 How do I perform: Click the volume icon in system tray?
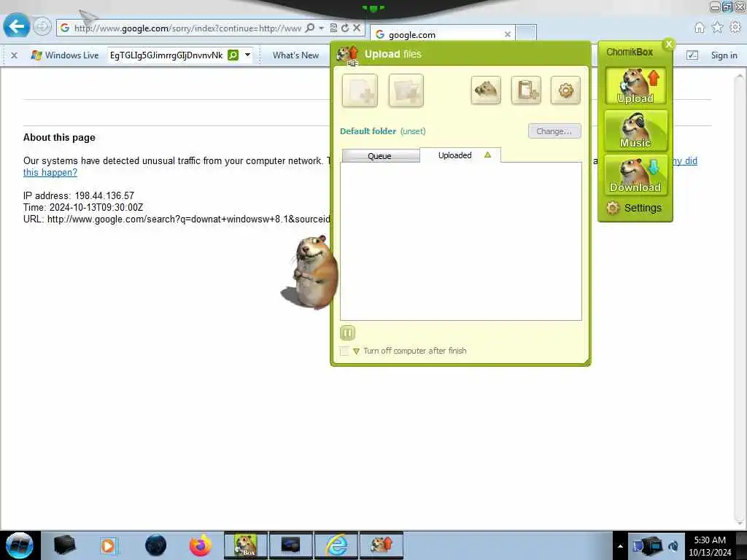[673, 546]
